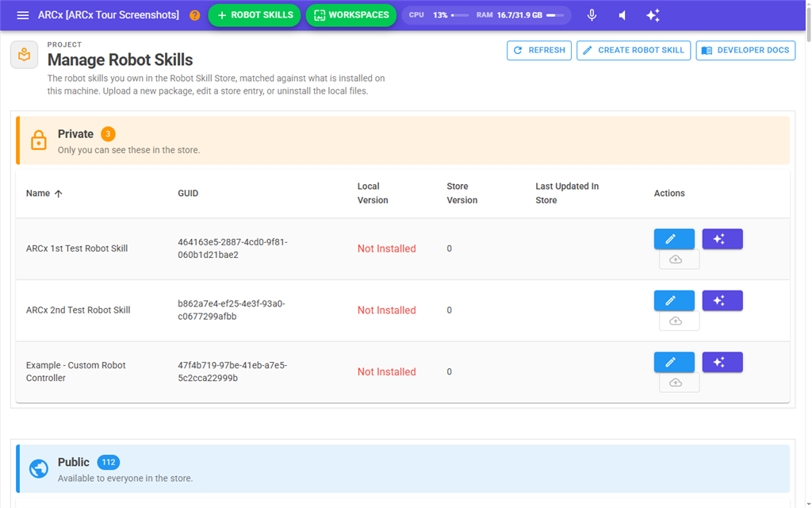Image resolution: width=812 pixels, height=508 pixels.
Task: Click cloud upload icon for ARCx 1st Test Robot Skill
Action: tap(679, 260)
